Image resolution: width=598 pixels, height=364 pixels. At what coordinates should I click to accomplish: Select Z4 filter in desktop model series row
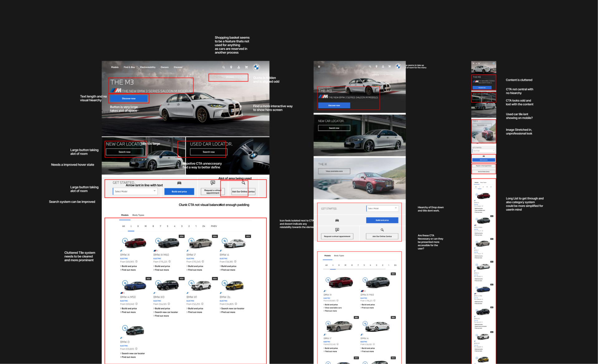point(203,226)
